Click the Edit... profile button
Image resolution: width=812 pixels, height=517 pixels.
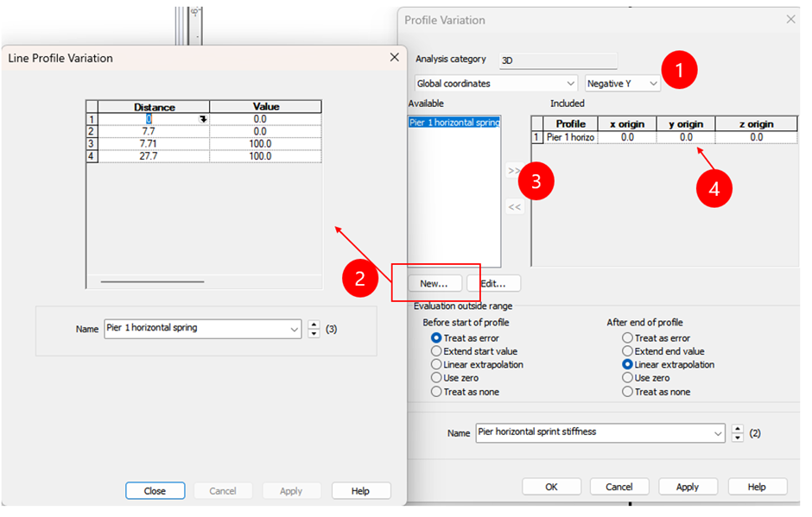coord(493,283)
